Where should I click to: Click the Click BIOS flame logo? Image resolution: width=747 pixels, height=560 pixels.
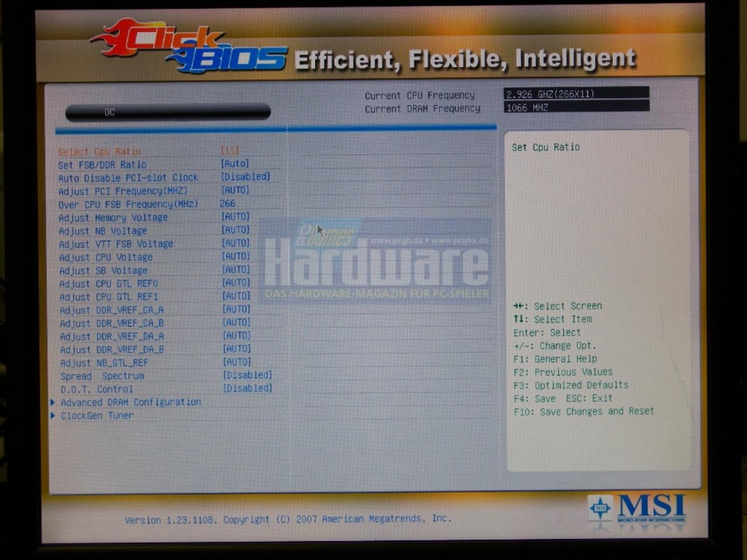coord(188,46)
